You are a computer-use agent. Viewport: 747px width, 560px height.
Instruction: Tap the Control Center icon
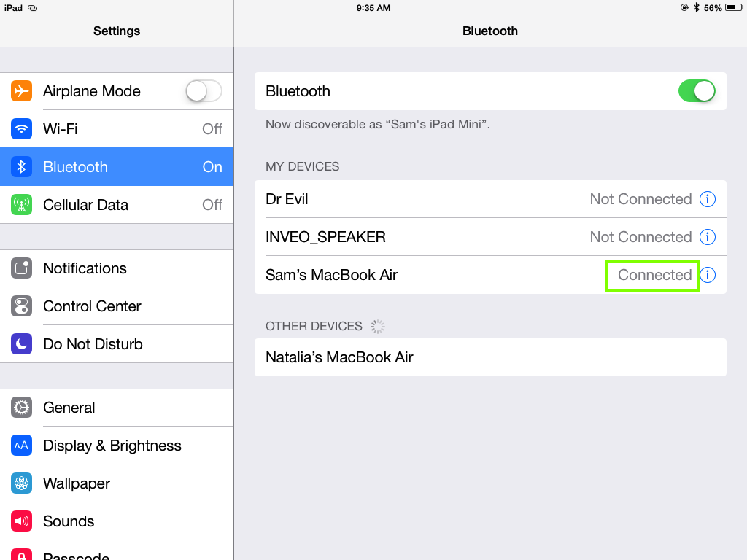pos(22,306)
